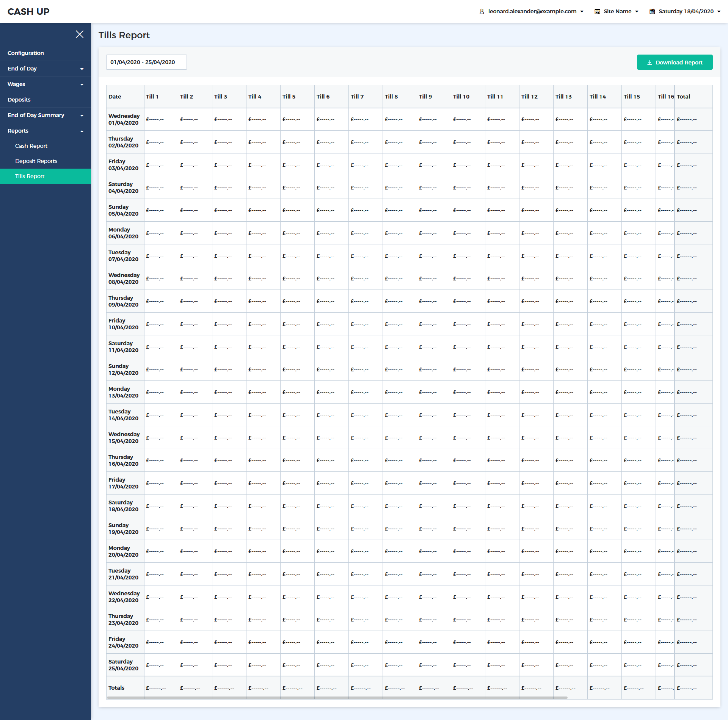Image resolution: width=728 pixels, height=720 pixels.
Task: Open Cash Report
Action: pyautogui.click(x=31, y=146)
